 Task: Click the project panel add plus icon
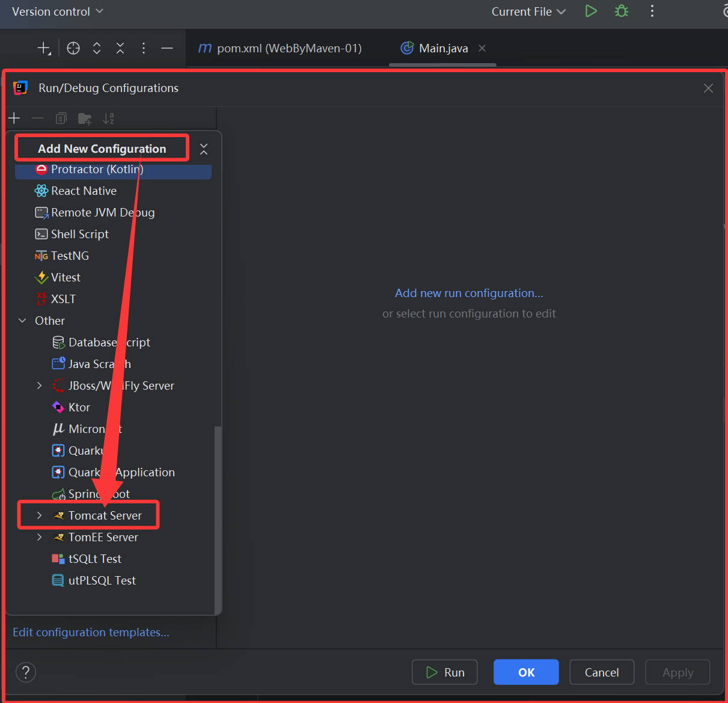(44, 48)
